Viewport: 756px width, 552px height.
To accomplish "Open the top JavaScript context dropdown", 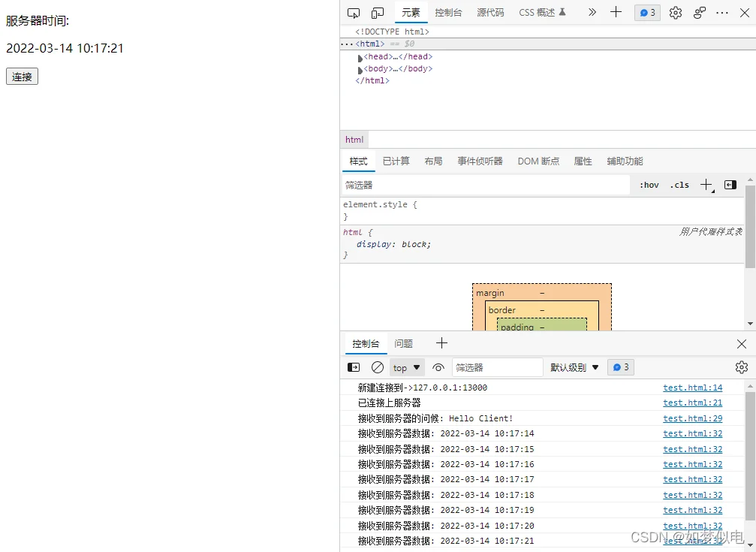I will point(407,367).
